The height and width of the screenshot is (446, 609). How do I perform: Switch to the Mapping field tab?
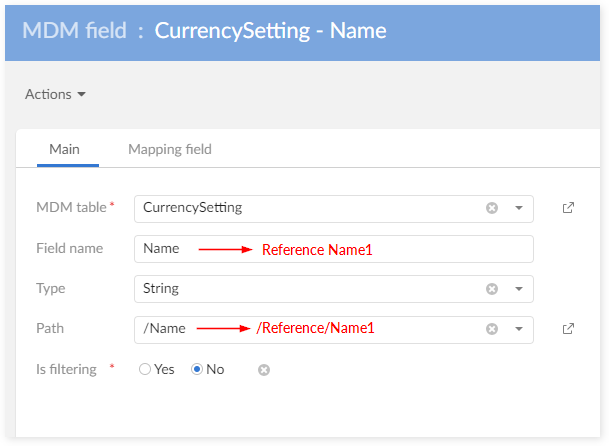coord(170,149)
